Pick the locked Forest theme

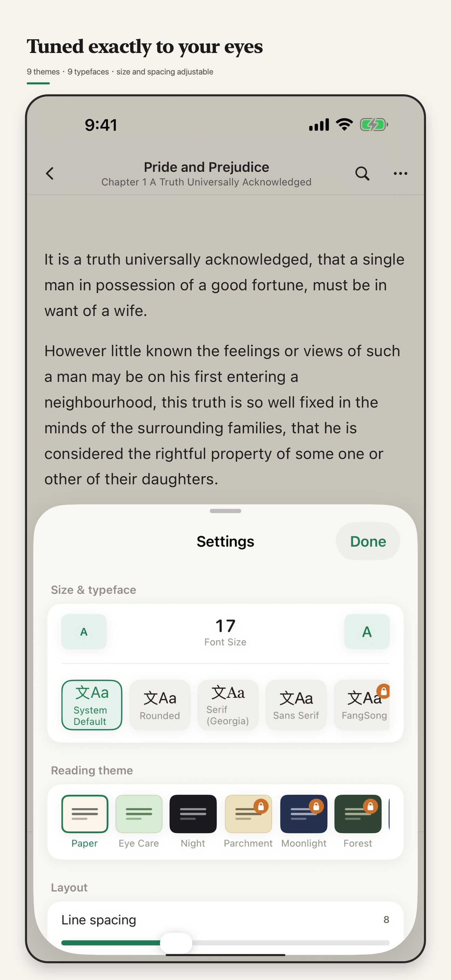(358, 821)
